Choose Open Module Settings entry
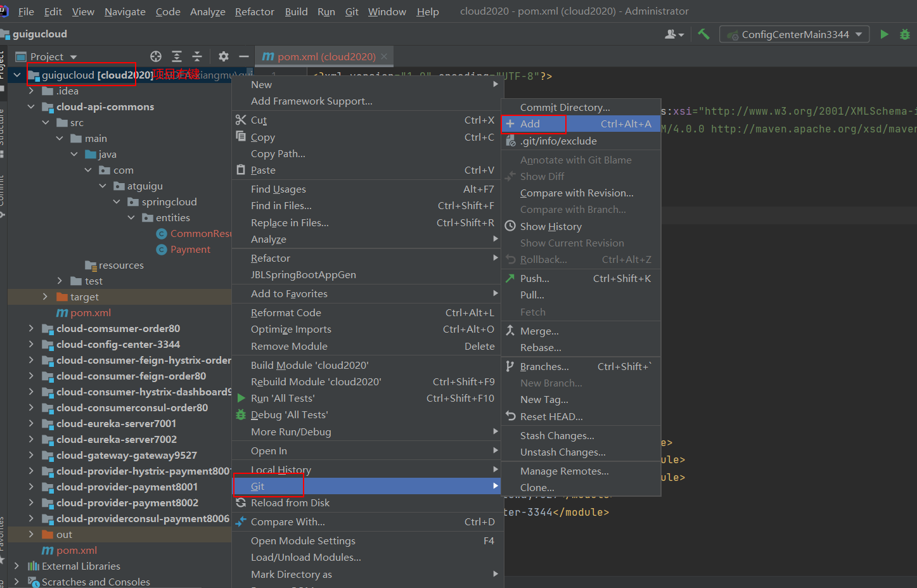Viewport: 917px width, 588px height. pyautogui.click(x=368, y=540)
